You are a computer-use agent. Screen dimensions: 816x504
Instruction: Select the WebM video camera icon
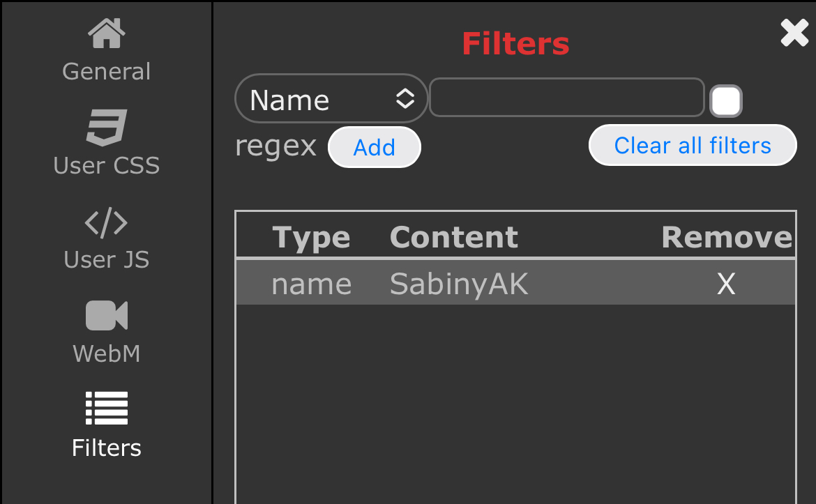[107, 315]
